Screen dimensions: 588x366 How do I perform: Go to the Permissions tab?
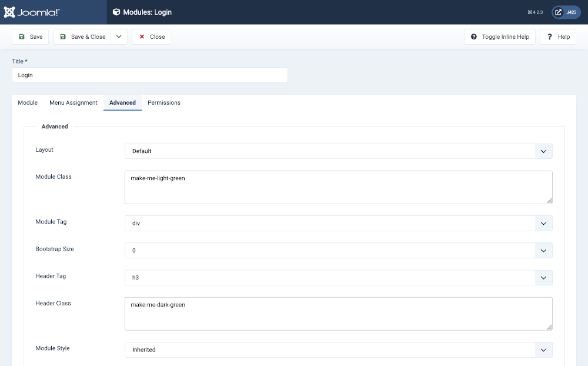163,102
